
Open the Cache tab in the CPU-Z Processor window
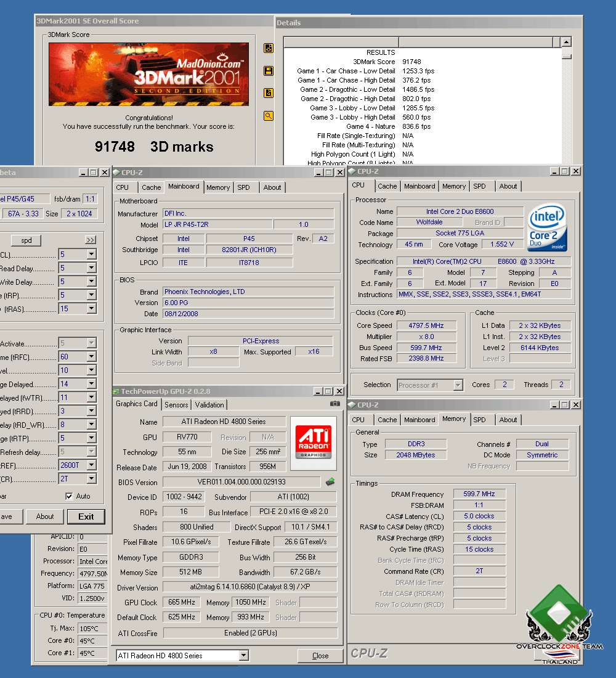click(x=387, y=186)
